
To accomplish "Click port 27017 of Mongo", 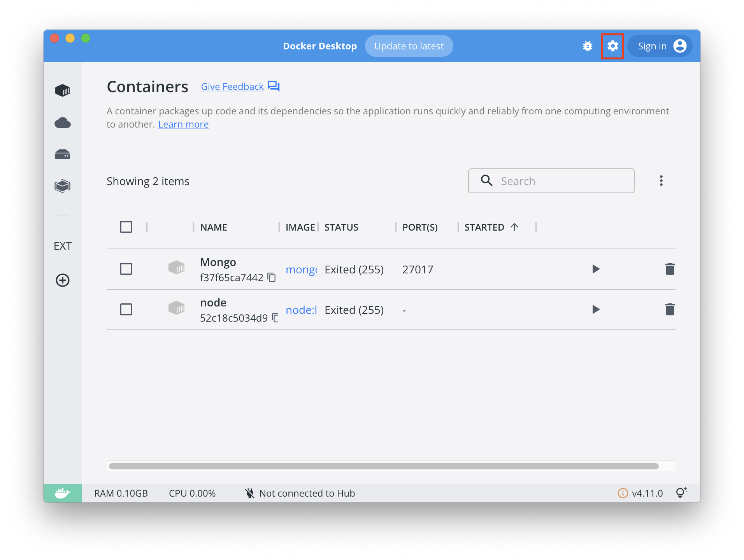I will pos(418,269).
